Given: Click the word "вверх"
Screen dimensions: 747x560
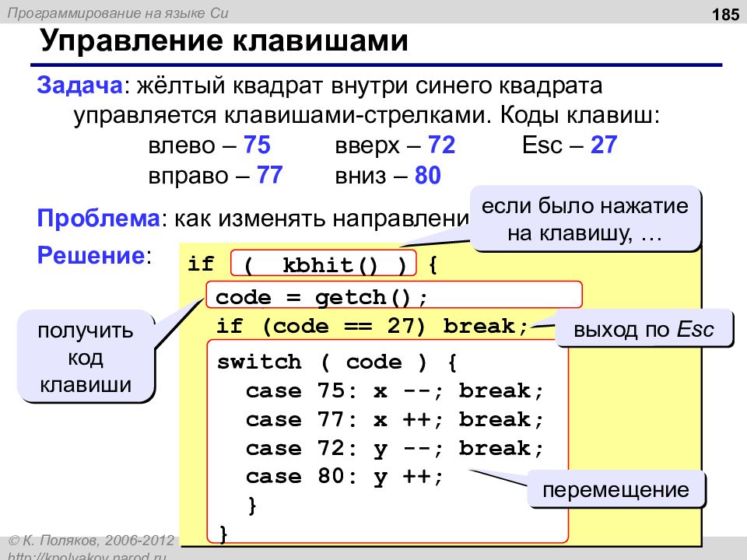Looking at the screenshot, I should point(366,145).
